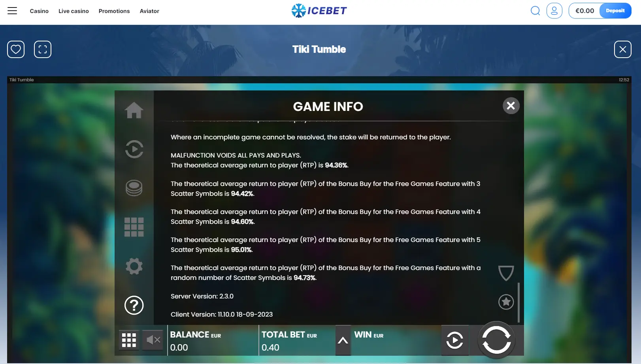The height and width of the screenshot is (364, 641).
Task: Select the Server Version: 2.3.0 text
Action: (202, 296)
